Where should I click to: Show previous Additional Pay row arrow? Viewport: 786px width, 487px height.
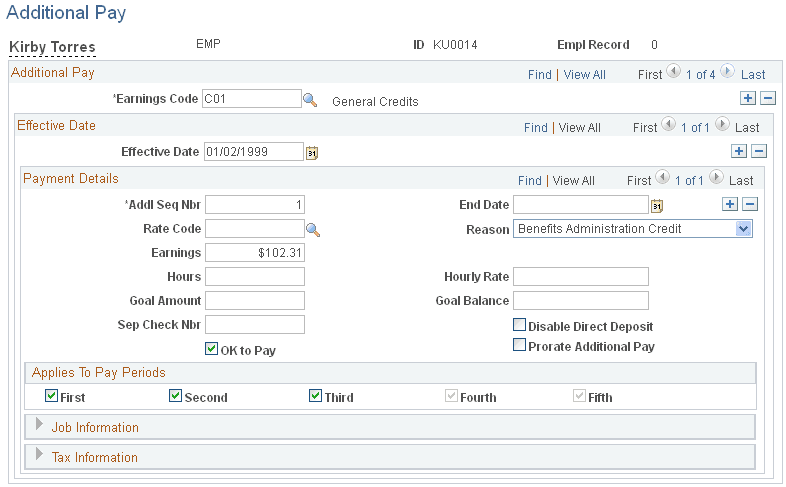tap(673, 71)
